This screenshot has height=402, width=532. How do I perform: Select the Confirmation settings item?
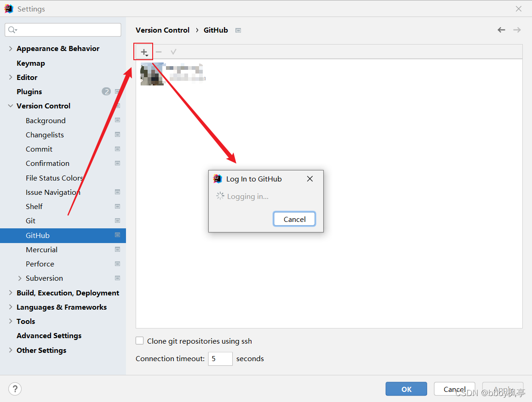47,164
